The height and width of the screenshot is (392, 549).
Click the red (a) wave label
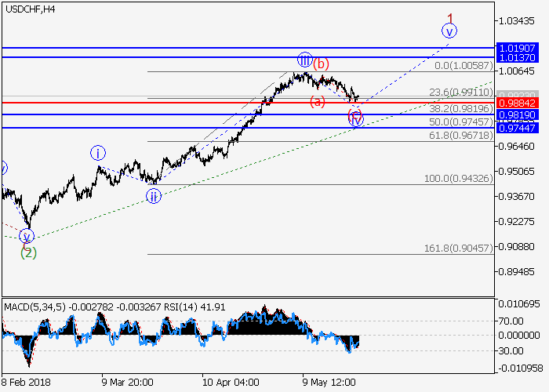[x=317, y=101]
